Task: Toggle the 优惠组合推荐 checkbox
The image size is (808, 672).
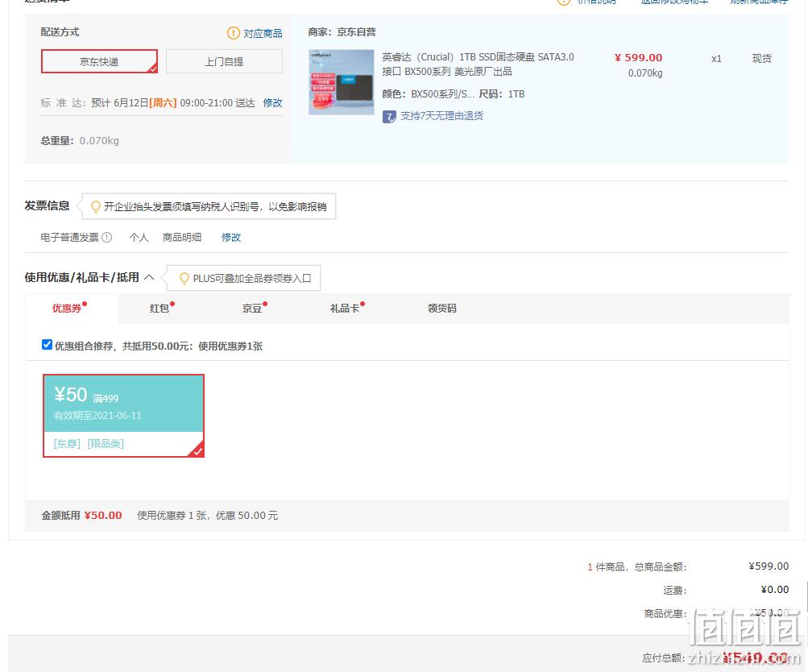Action: pos(47,345)
